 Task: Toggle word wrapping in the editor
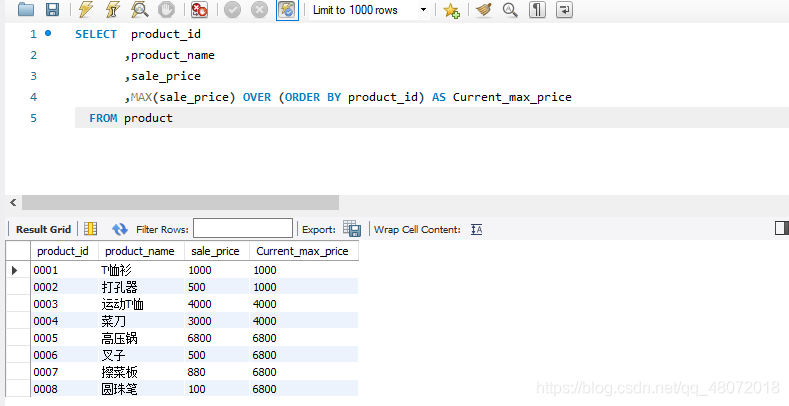[565, 10]
